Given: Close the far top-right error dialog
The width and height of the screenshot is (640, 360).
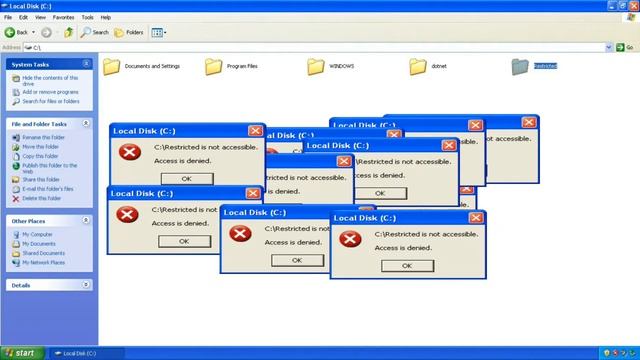Looking at the screenshot, I should 529,122.
